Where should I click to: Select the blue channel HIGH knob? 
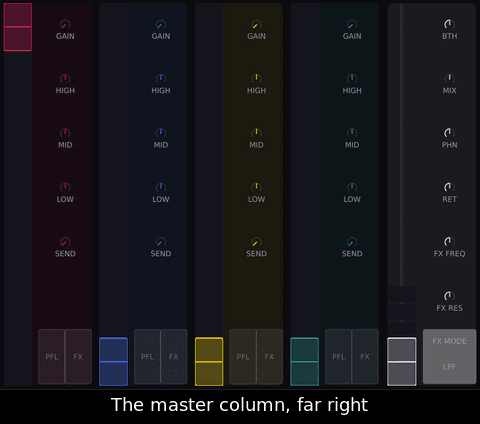161,79
